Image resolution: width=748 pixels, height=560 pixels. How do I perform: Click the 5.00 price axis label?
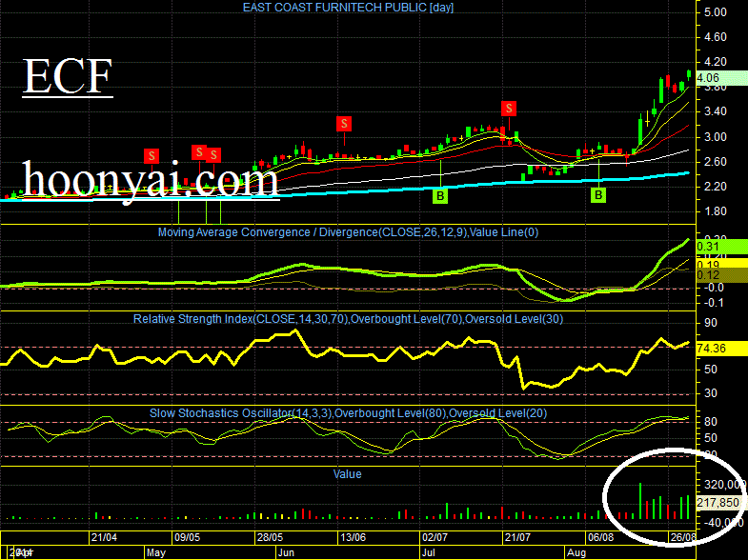[x=715, y=12]
